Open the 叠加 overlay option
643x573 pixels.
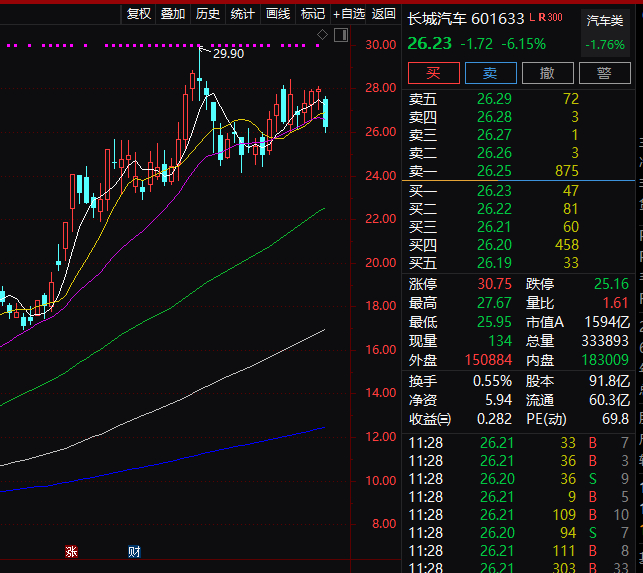173,14
